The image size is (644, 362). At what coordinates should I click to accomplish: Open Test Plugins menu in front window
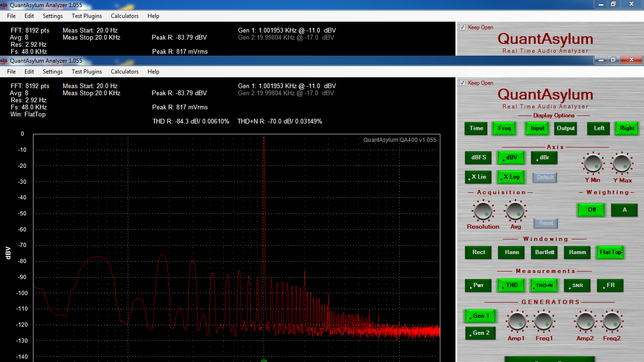87,72
